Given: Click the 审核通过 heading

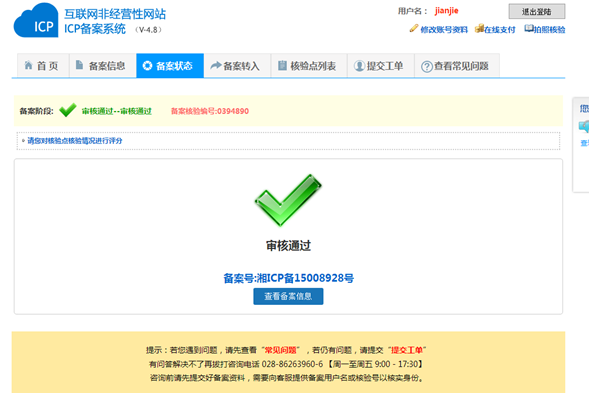Looking at the screenshot, I should pyautogui.click(x=288, y=246).
